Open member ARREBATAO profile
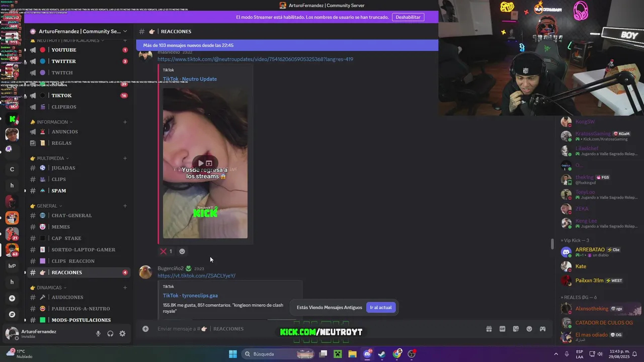Viewport: 644px width, 362px height. pos(599,252)
